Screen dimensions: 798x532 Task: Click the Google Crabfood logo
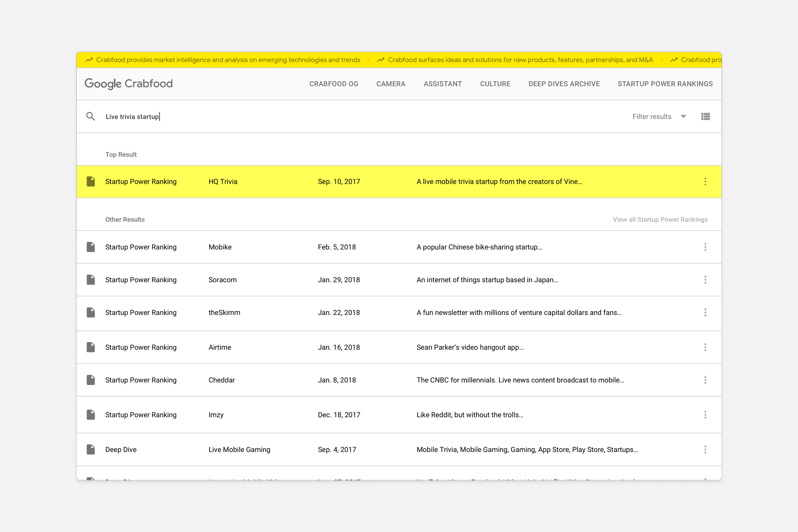click(x=129, y=84)
